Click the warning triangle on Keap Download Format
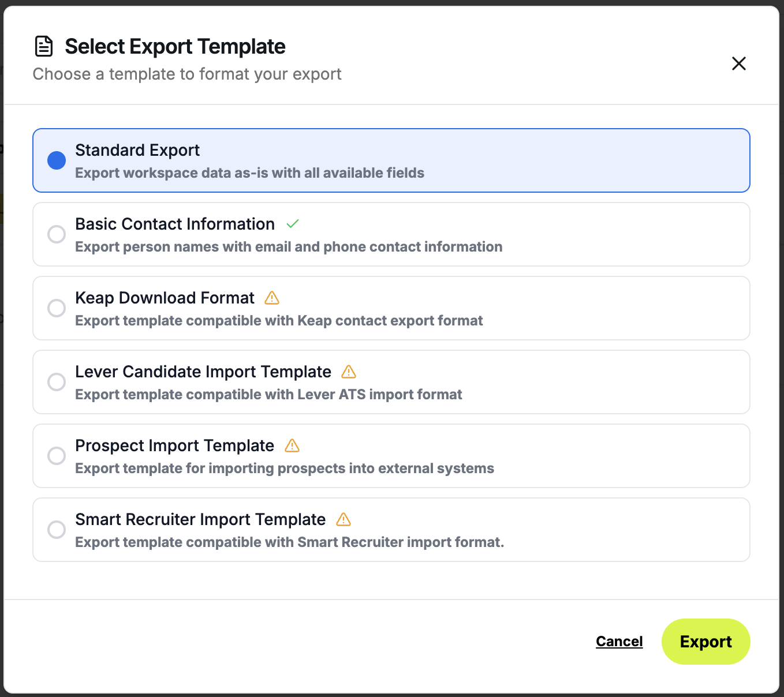This screenshot has width=784, height=697. (271, 298)
